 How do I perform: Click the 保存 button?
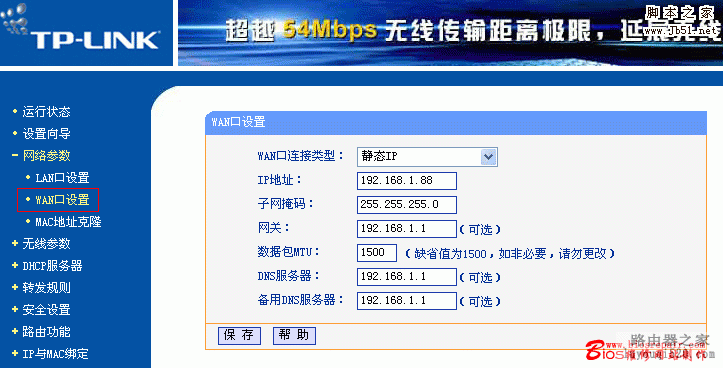pos(239,335)
